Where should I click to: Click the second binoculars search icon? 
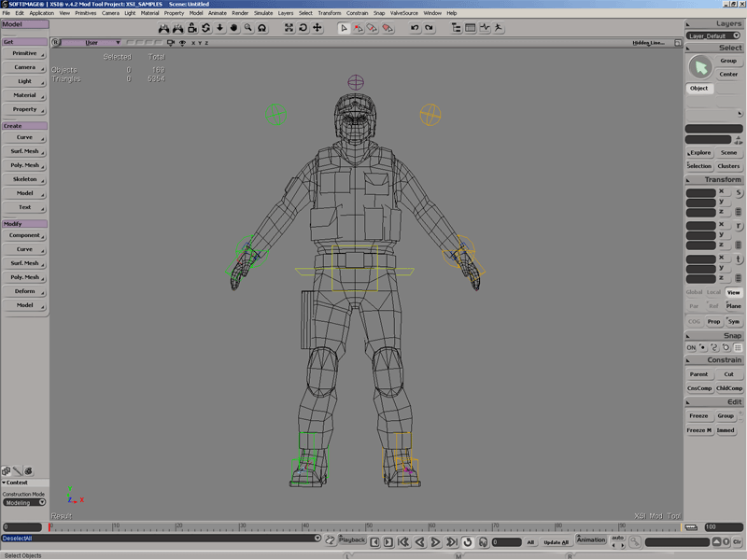point(177,28)
